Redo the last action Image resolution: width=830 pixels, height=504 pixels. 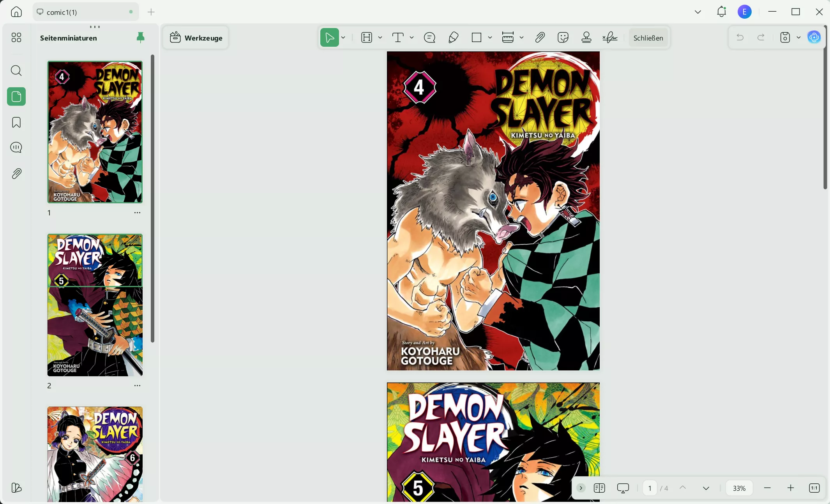coord(761,37)
